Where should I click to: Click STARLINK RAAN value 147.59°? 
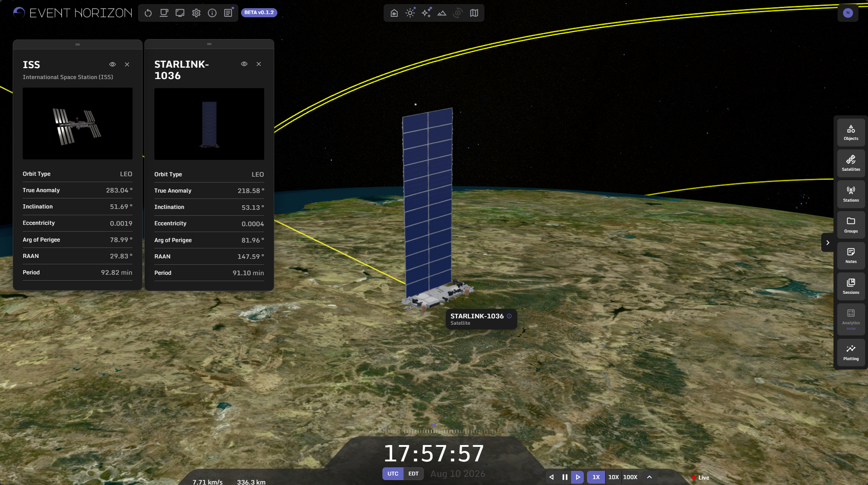pos(251,257)
